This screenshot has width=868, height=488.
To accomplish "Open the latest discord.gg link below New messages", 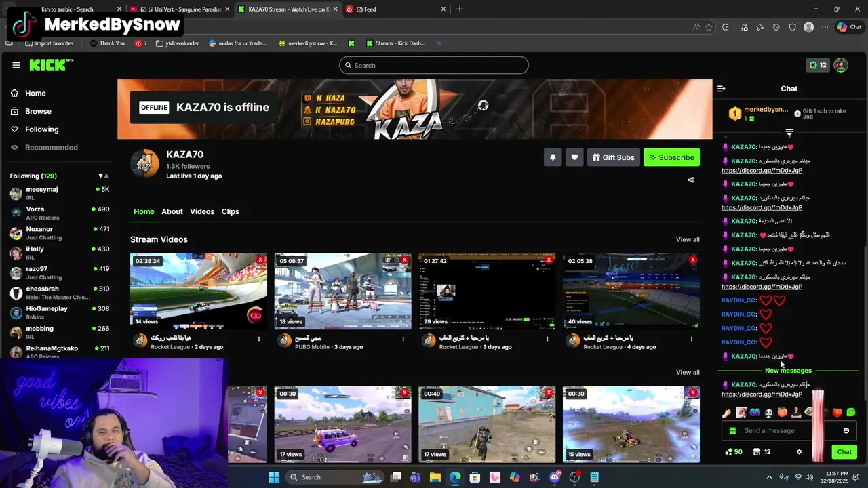I will (x=762, y=394).
